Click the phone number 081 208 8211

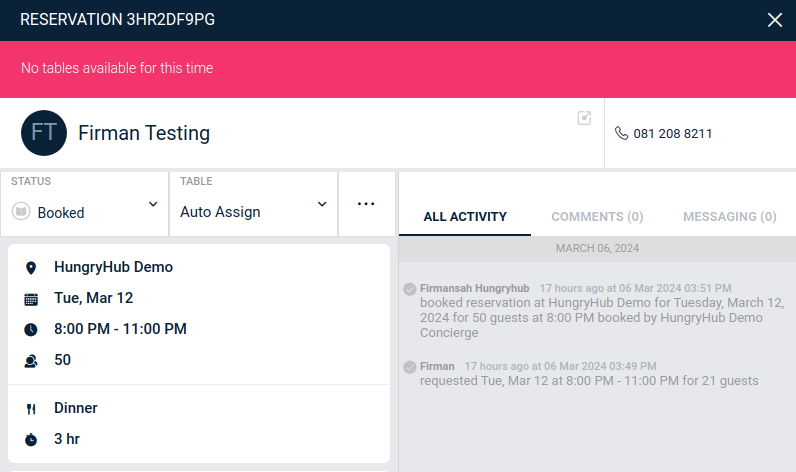672,133
